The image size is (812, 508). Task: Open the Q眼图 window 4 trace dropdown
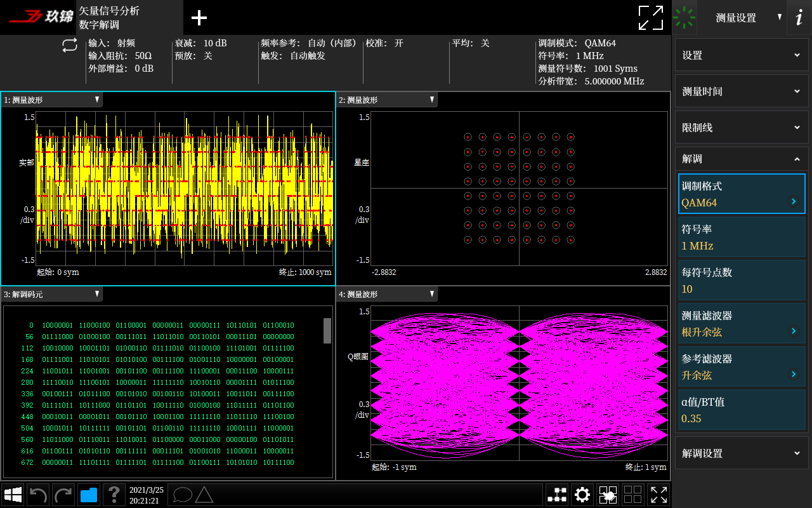(x=388, y=294)
